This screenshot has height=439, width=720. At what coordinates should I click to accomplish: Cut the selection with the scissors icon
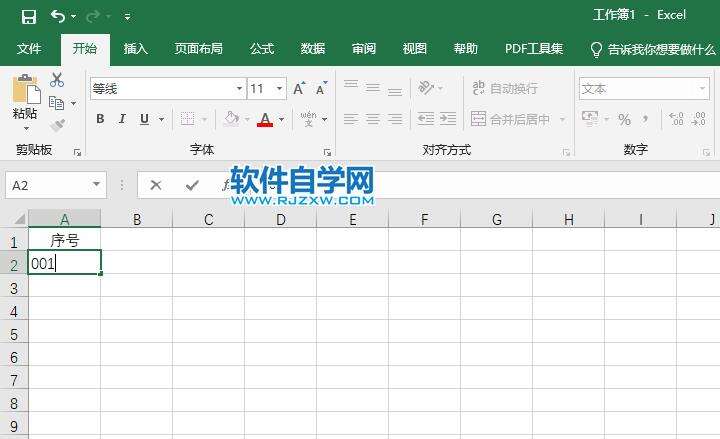57,79
